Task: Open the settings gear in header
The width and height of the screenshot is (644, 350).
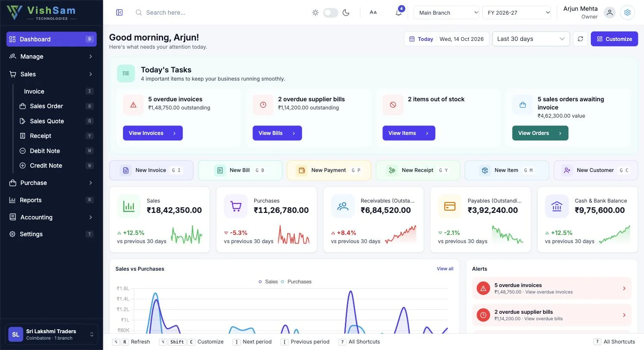Action: click(628, 12)
